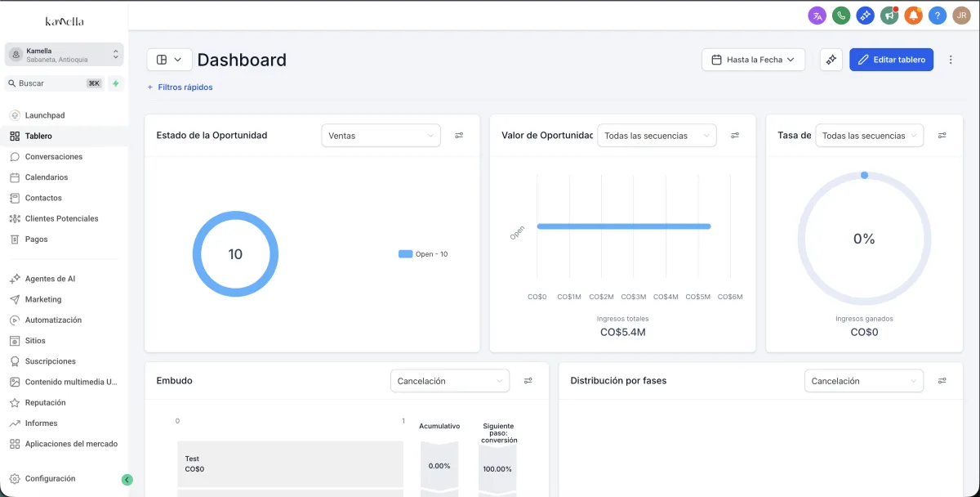Open the blue sparkle AI assistant icon
Viewport: 980px width, 497px height.
tap(866, 16)
